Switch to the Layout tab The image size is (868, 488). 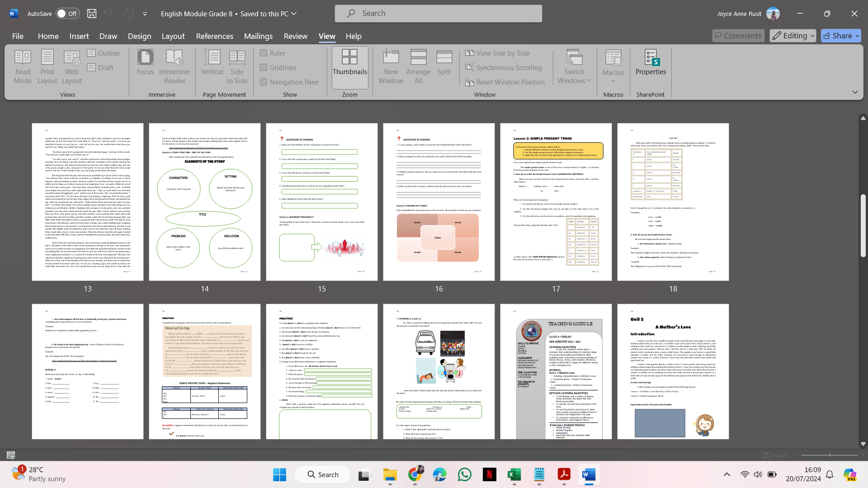[173, 36]
